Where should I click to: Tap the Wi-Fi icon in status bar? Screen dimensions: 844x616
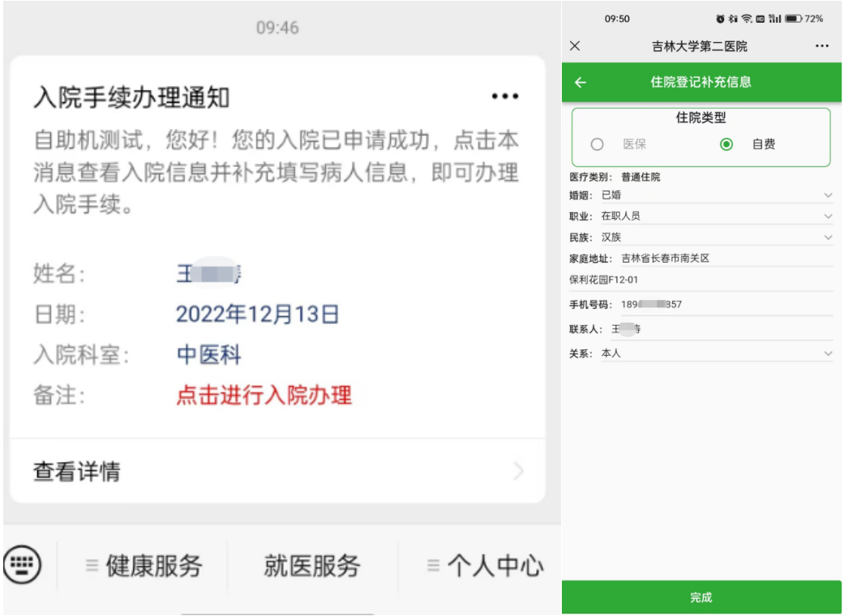(747, 19)
